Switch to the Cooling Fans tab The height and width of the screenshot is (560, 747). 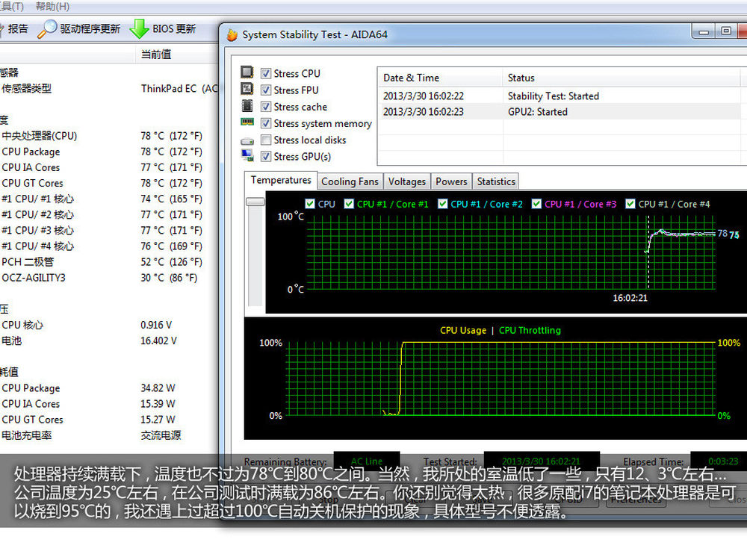click(350, 181)
